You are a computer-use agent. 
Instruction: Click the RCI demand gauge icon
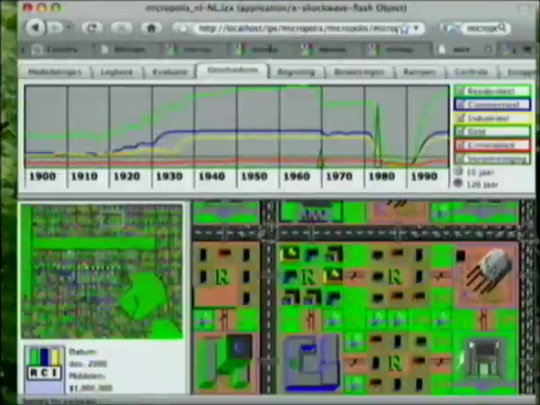click(45, 364)
